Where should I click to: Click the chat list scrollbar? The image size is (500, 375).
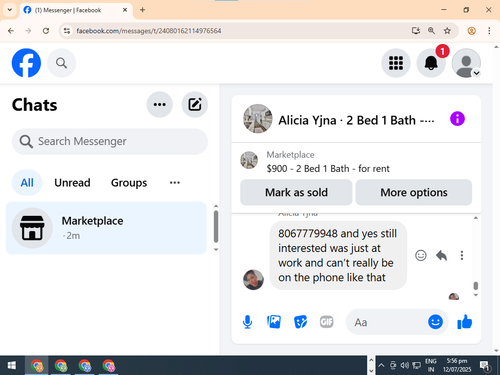(x=216, y=227)
